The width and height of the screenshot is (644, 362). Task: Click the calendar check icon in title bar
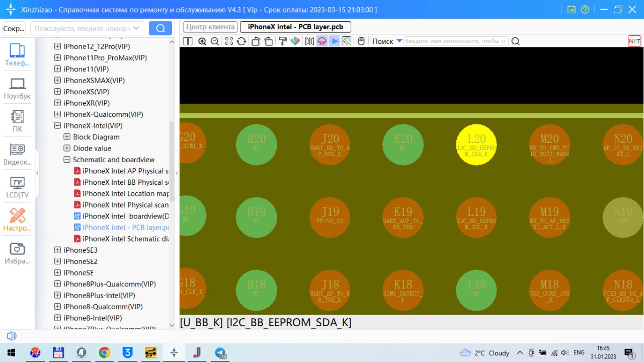(572, 10)
